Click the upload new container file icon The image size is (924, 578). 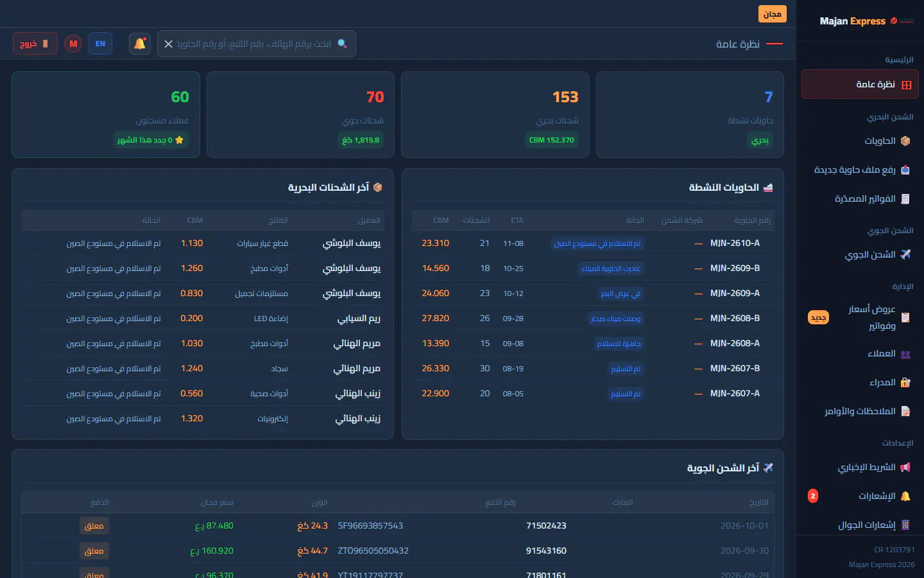[x=905, y=170]
